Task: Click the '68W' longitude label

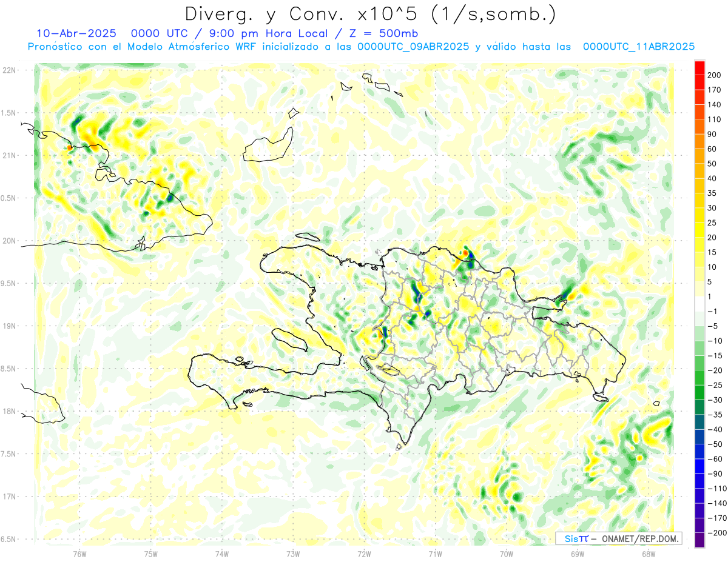Action: pyautogui.click(x=648, y=554)
